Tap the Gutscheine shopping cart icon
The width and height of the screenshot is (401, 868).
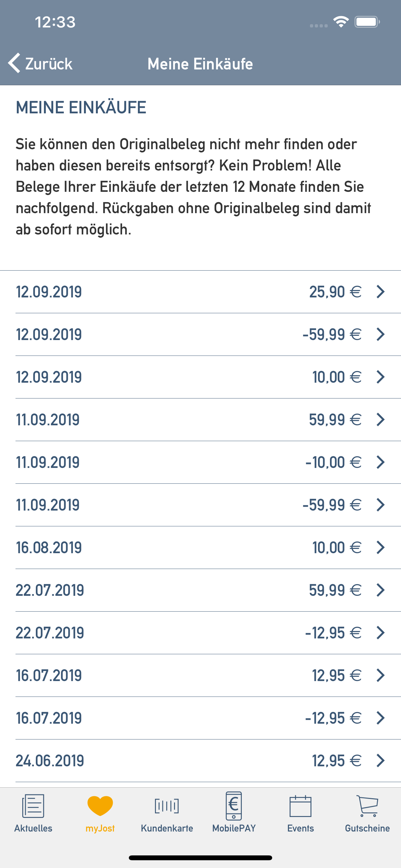click(x=367, y=806)
